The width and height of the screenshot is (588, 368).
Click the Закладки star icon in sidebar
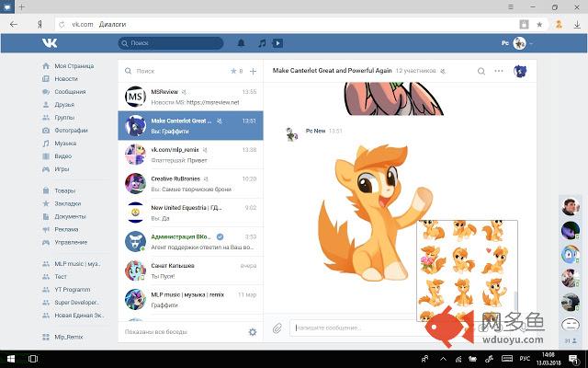46,203
